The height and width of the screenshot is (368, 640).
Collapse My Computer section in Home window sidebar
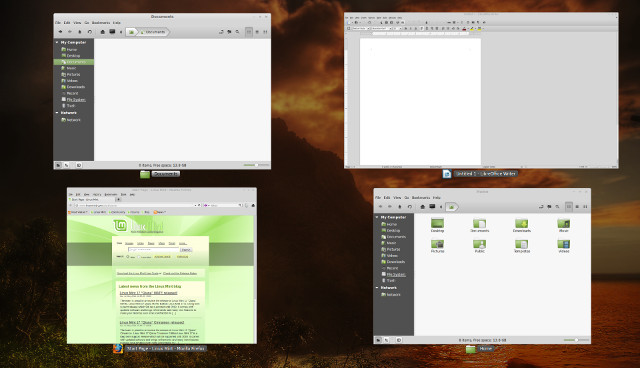pyautogui.click(x=377, y=217)
